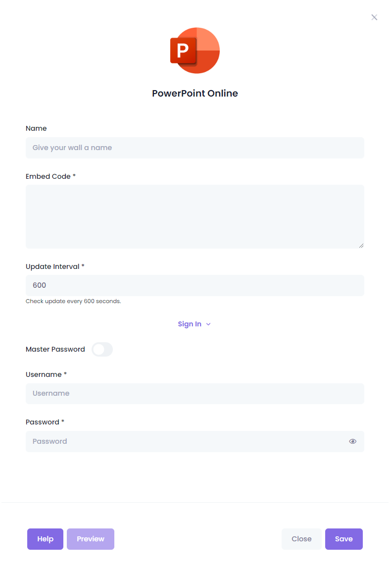Click the Embed Code textarea resize handle
Viewport: 392px width, 575px height.
[361, 246]
